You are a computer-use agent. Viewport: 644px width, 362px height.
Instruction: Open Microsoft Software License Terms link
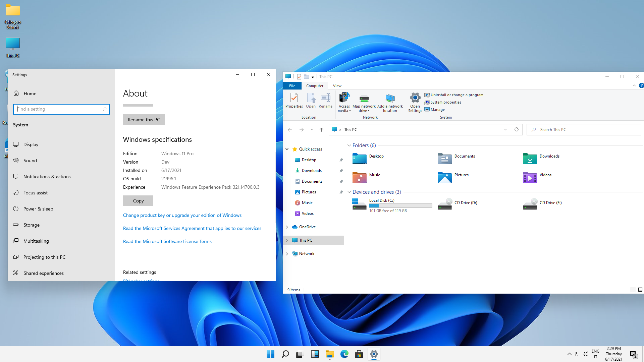(x=167, y=241)
